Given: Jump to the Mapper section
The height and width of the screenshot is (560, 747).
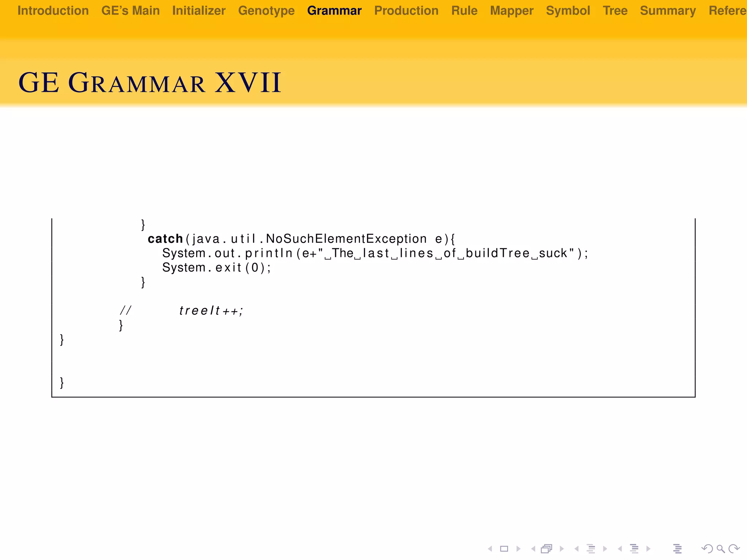Looking at the screenshot, I should [x=512, y=11].
